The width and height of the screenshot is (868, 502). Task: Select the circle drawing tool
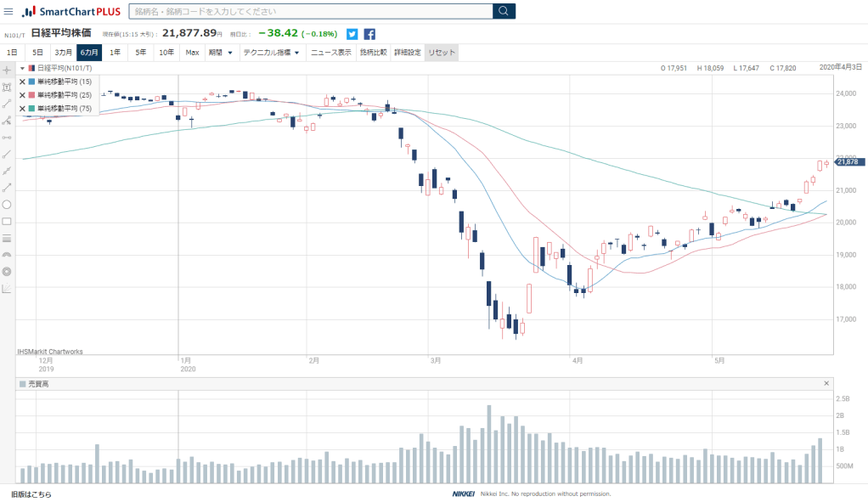tap(7, 204)
